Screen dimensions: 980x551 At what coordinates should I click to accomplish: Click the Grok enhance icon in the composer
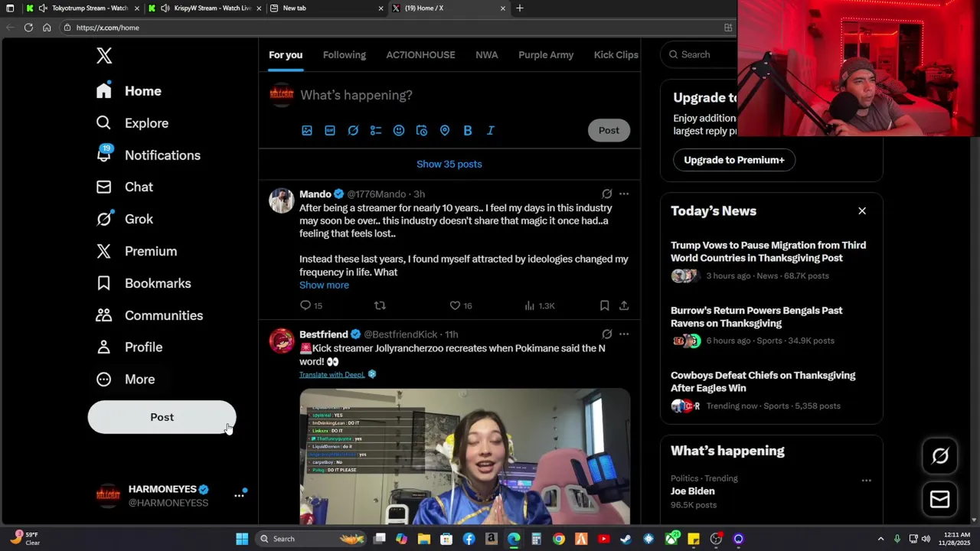coord(353,131)
